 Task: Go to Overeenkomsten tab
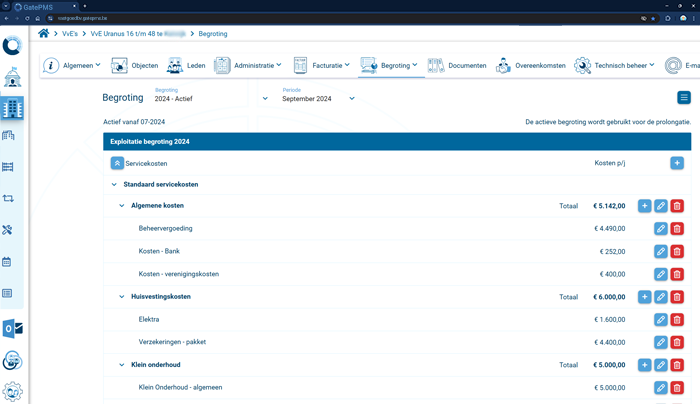(x=530, y=66)
